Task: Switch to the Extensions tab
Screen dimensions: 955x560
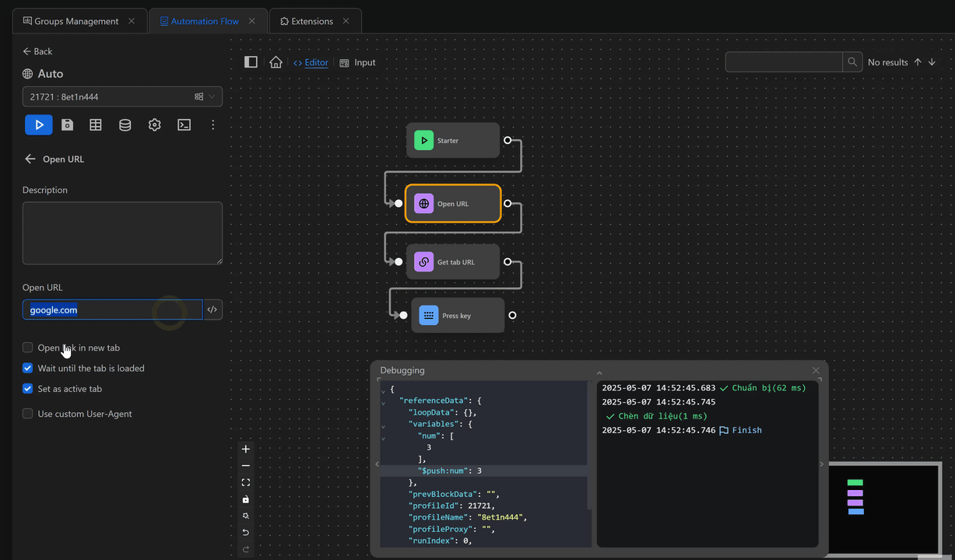Action: (x=311, y=21)
